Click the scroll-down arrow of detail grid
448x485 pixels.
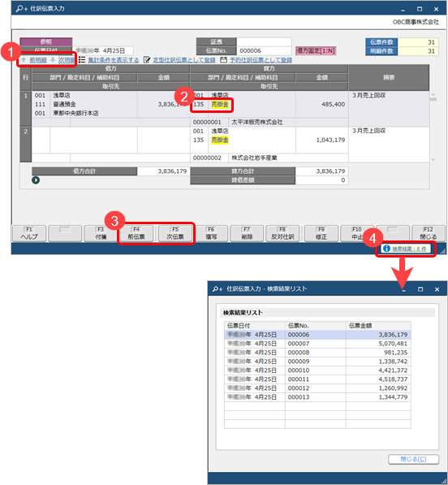click(433, 159)
